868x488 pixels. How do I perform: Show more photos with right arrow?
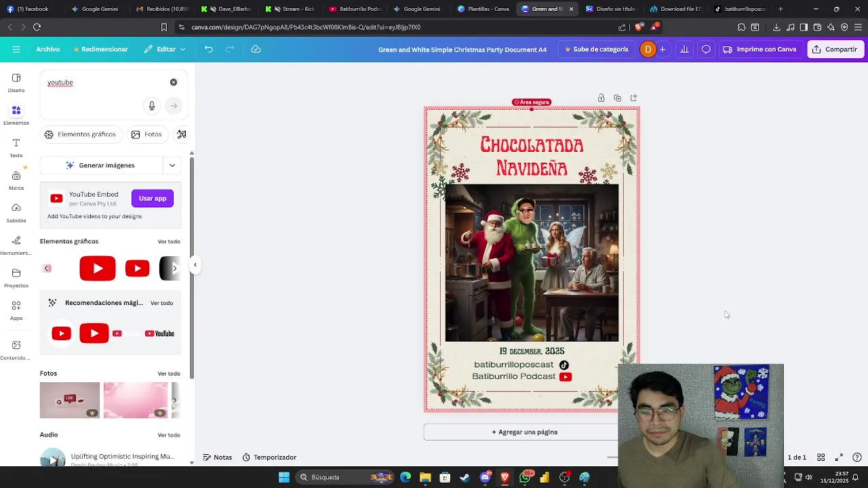pyautogui.click(x=174, y=400)
